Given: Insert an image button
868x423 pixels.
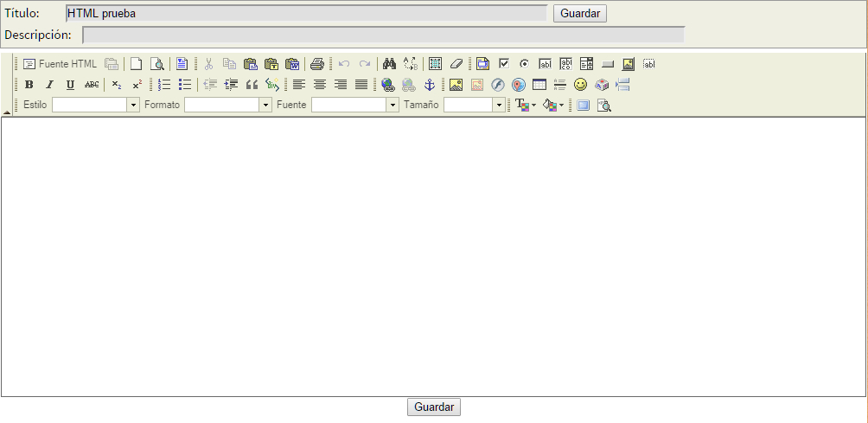Looking at the screenshot, I should point(629,64).
